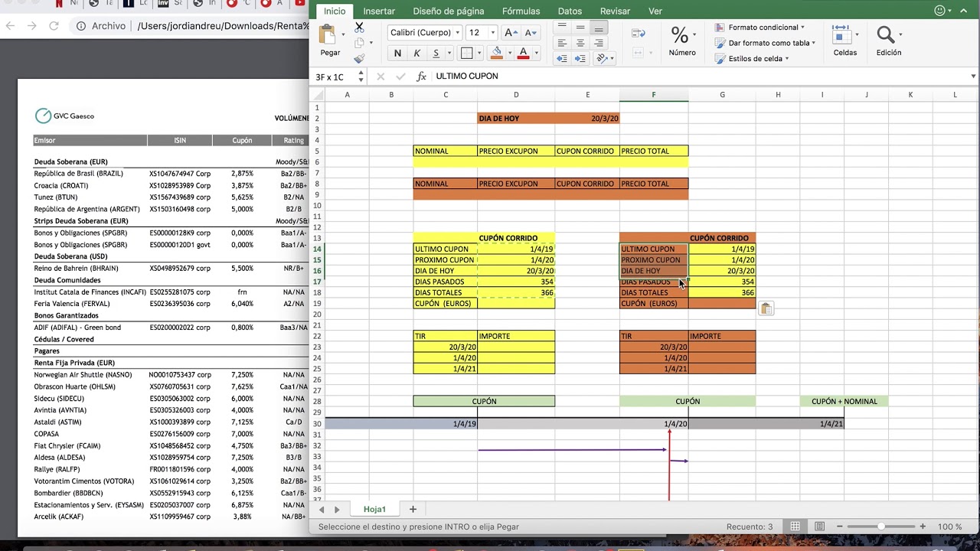Select the CUPÓN + NOMINAL cell

click(x=844, y=401)
